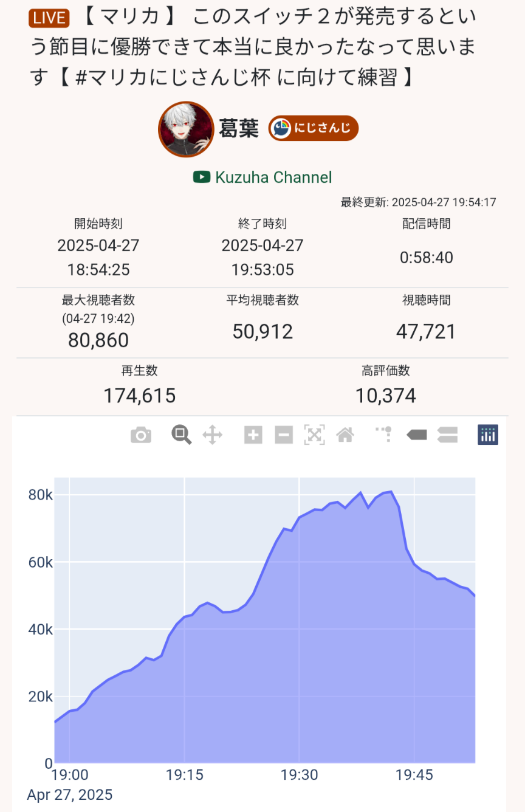Click the 葛葉 streamer name
Screen dimensions: 525x812
239,129
